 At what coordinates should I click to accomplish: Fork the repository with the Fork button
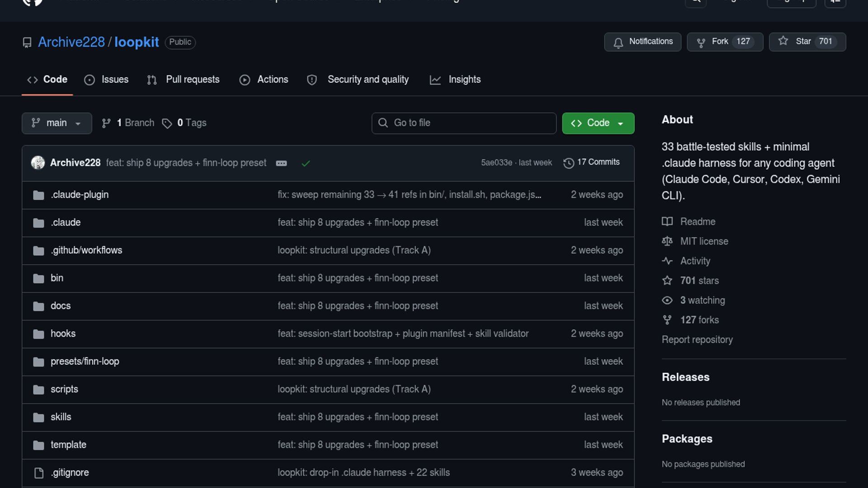pyautogui.click(x=725, y=42)
